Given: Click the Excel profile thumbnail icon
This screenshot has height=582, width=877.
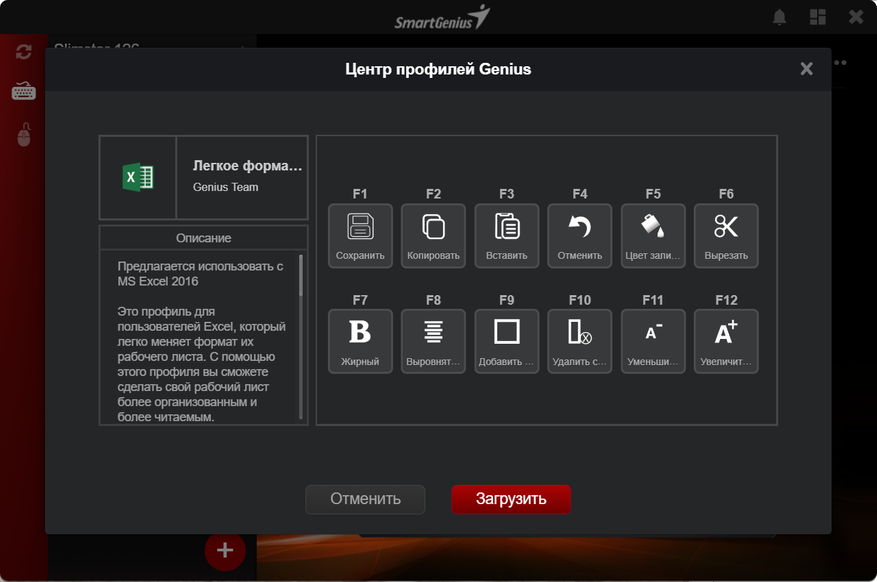Looking at the screenshot, I should tap(138, 178).
